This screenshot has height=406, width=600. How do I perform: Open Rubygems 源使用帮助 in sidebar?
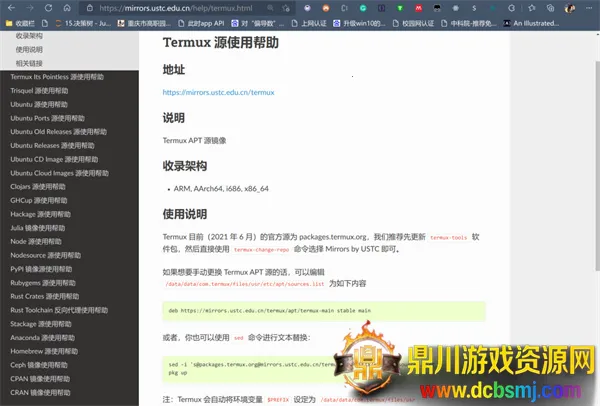click(43, 283)
